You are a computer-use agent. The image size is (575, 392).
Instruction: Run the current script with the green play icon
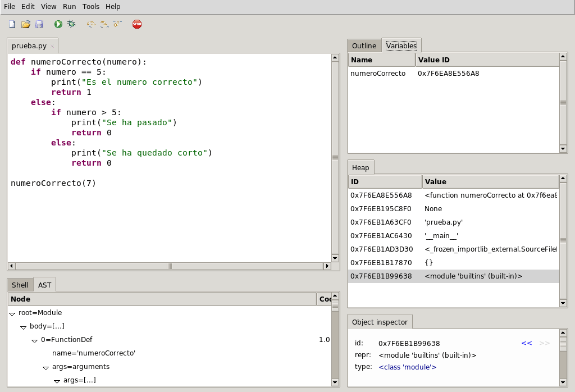tap(58, 24)
